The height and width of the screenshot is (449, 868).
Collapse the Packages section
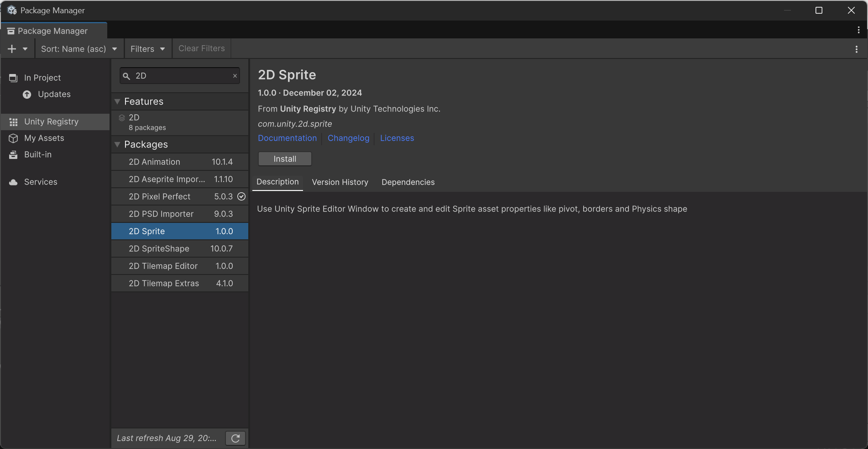click(117, 144)
